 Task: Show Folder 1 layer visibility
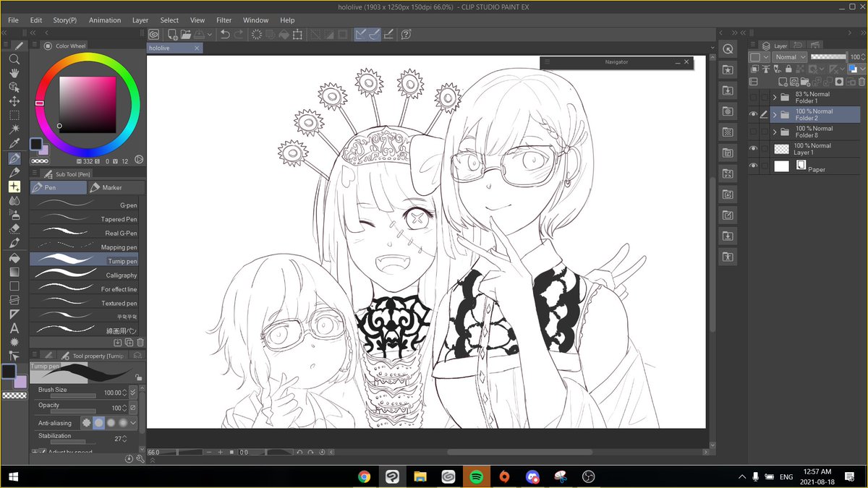pos(754,98)
